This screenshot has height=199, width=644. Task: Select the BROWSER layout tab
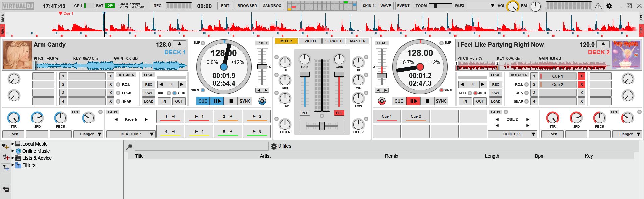[247, 6]
